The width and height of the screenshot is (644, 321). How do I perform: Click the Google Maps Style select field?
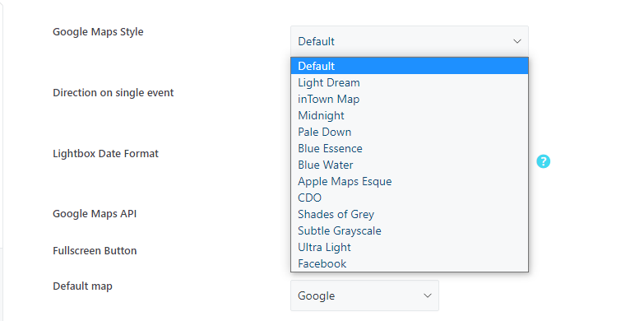[410, 41]
